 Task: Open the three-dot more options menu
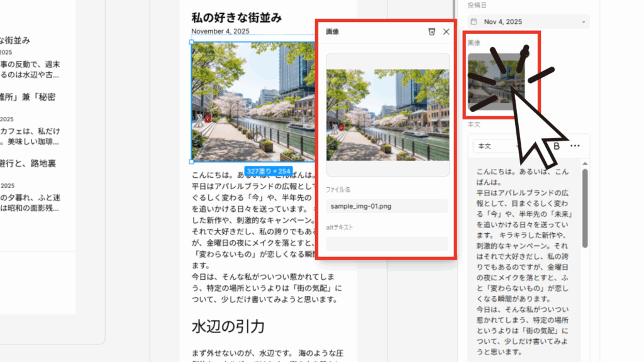(x=575, y=146)
